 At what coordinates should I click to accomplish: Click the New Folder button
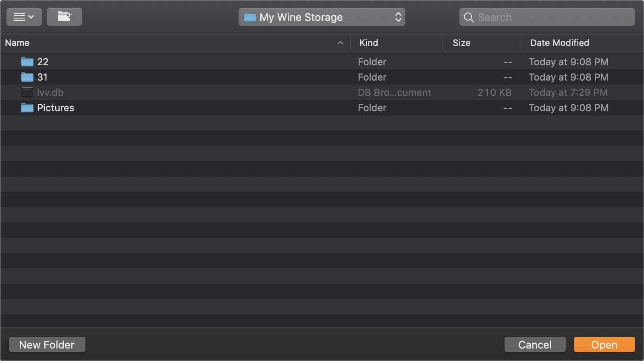click(47, 344)
